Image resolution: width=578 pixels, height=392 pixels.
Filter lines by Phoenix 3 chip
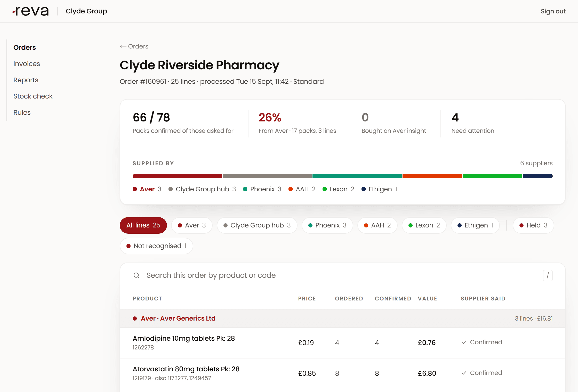(x=327, y=225)
